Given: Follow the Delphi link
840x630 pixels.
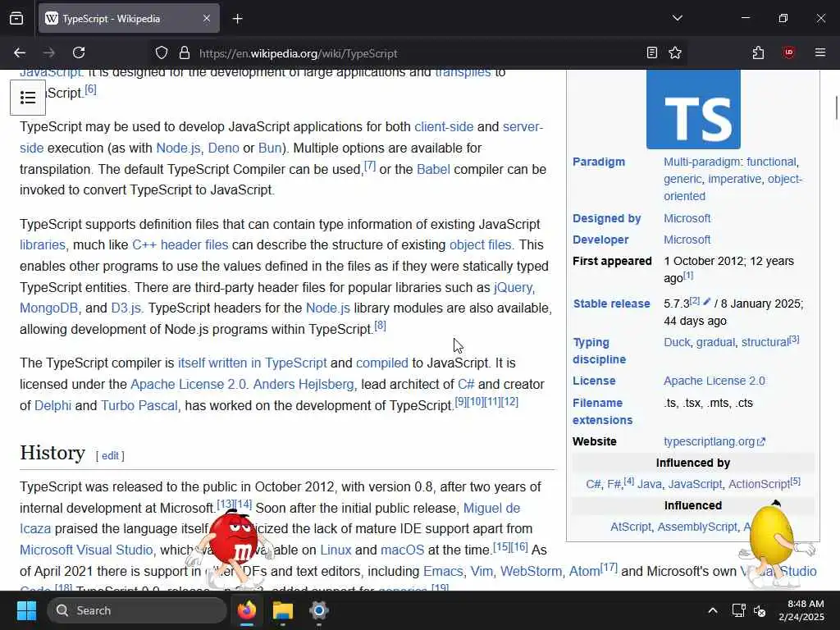Looking at the screenshot, I should (52, 405).
